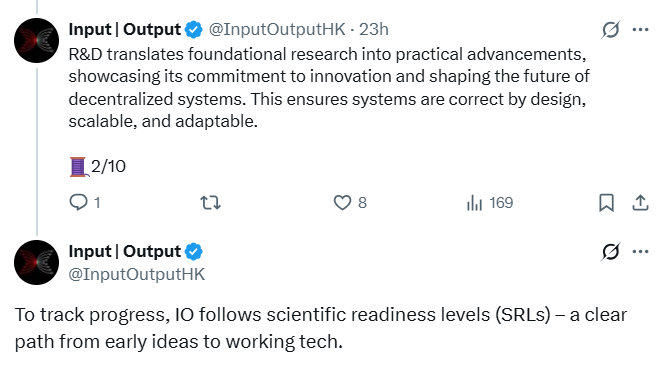Screen dimensions: 669x376
Task: Open Input Output avatar on second tweet
Action: pos(37,262)
